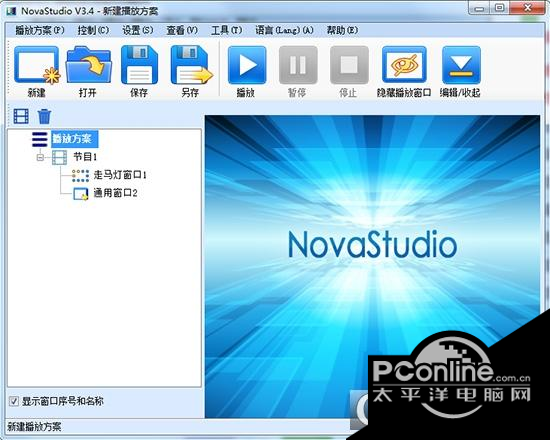Screen dimensions: 550x440
Task: Select 通用窗口2 in the tree
Action: (x=115, y=193)
